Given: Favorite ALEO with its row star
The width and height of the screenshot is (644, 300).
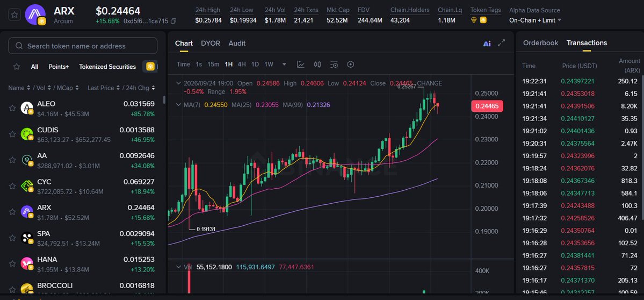Looking at the screenshot, I should (12, 108).
